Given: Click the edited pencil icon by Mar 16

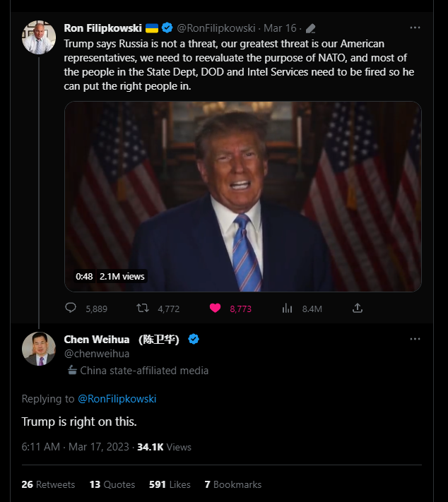Looking at the screenshot, I should click(310, 29).
